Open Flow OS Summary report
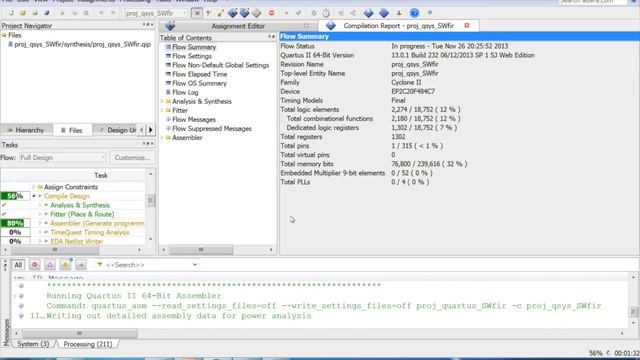Image resolution: width=640 pixels, height=360 pixels. 199,83
